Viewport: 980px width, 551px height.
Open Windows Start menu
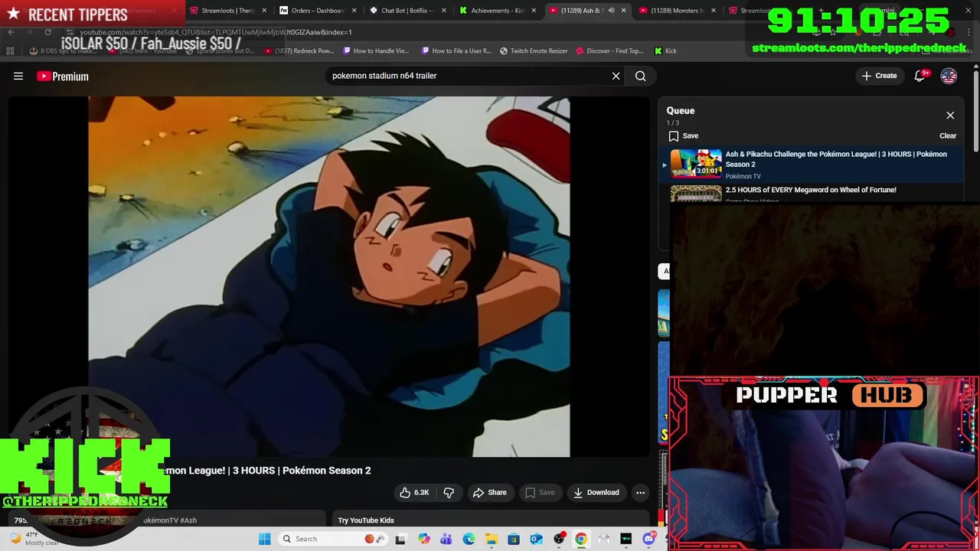264,539
